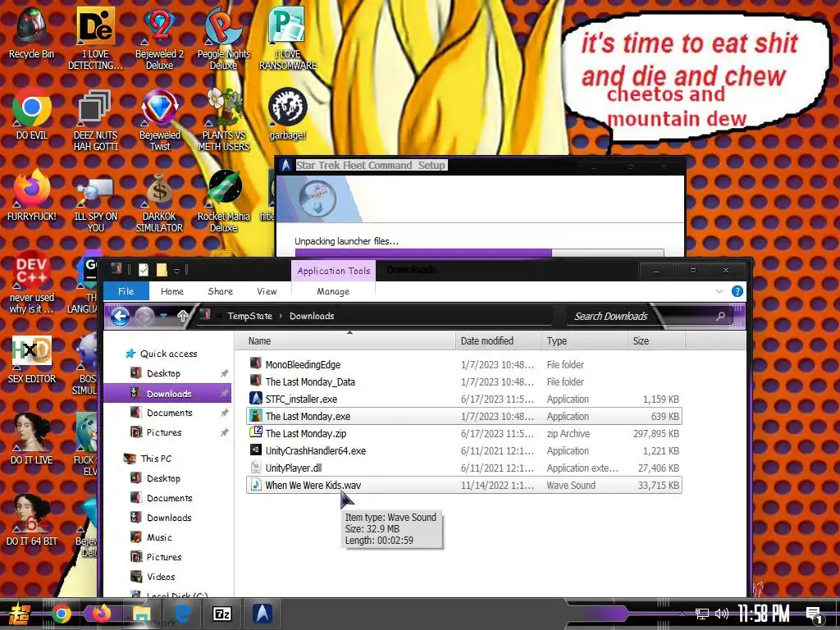The height and width of the screenshot is (630, 840).
Task: Sort by the Size column header
Action: click(656, 340)
